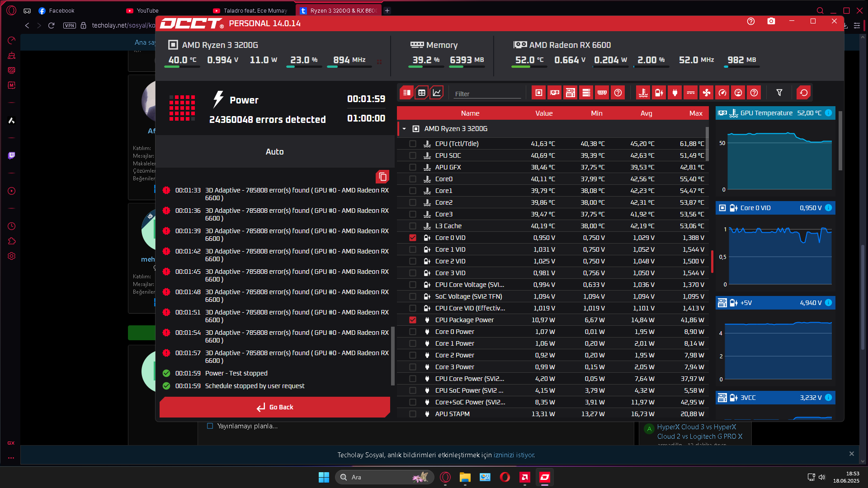Show info for GPU Temperature graph

(x=828, y=113)
